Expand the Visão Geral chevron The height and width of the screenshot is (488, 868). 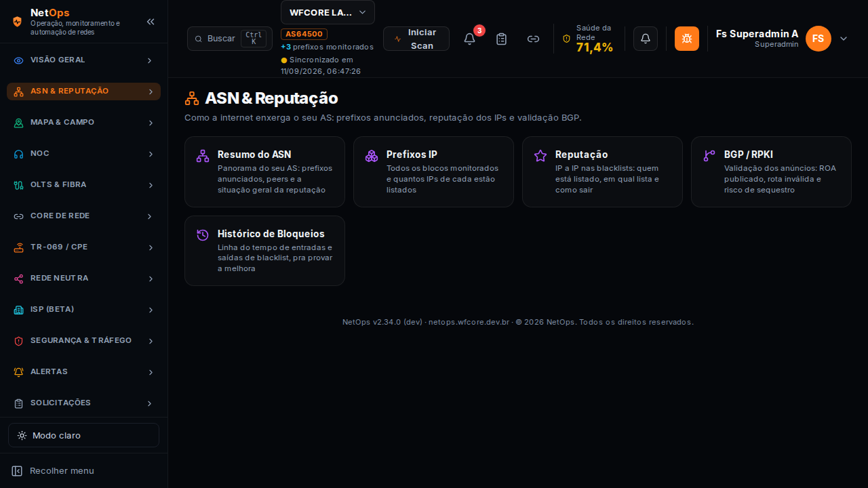click(150, 60)
